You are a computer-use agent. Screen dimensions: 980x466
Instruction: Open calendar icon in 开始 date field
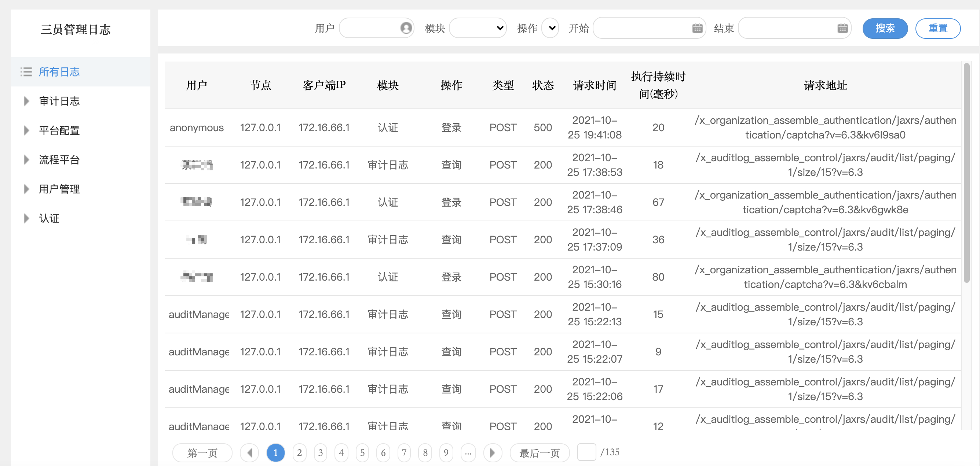click(x=697, y=28)
